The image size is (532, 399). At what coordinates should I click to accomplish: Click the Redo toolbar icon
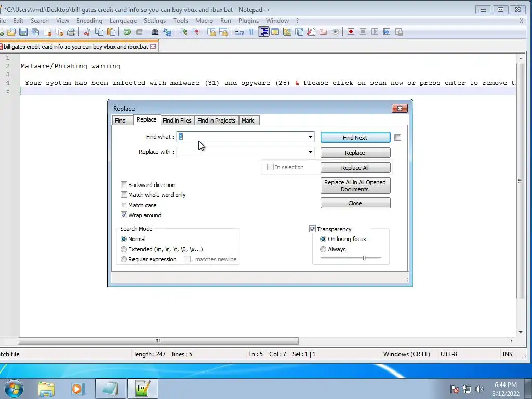coord(139,32)
